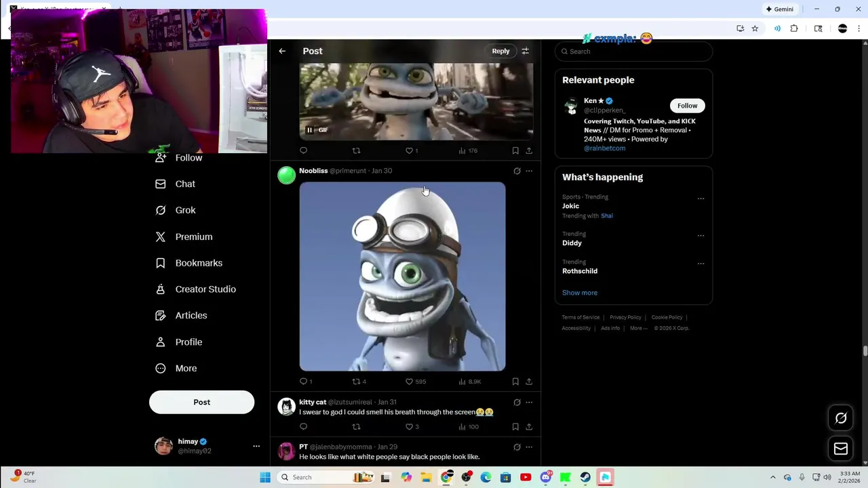Image resolution: width=868 pixels, height=488 pixels.
Task: Bookmark the kitty cat reply
Action: (515, 426)
